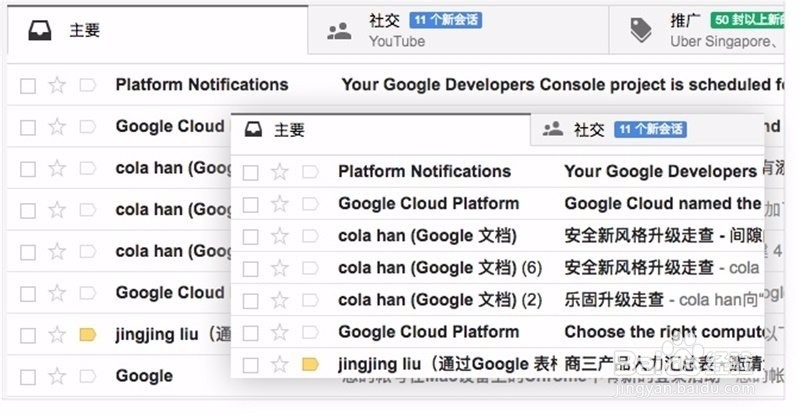Click sender 'cola han (Google 文档) (2)'

[440, 300]
